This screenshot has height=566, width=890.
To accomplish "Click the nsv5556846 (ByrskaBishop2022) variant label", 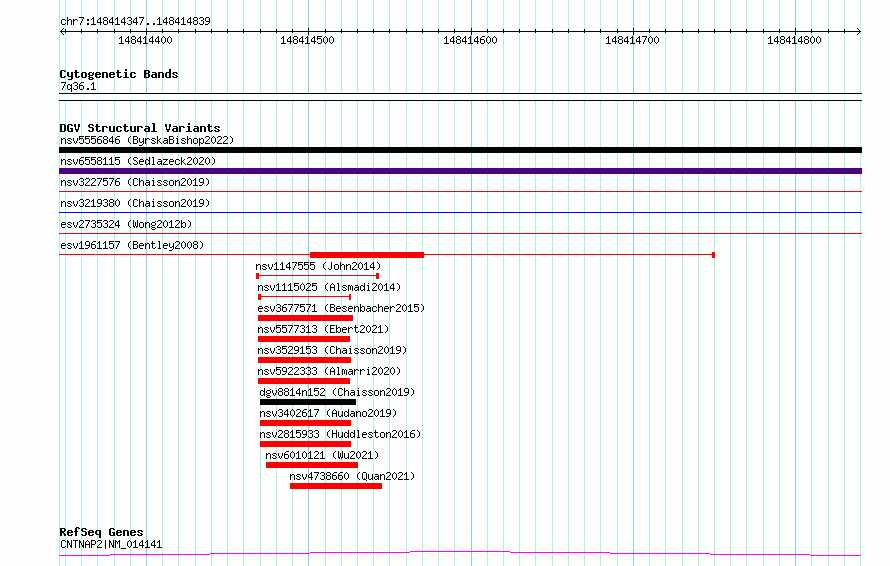I will coord(146,140).
